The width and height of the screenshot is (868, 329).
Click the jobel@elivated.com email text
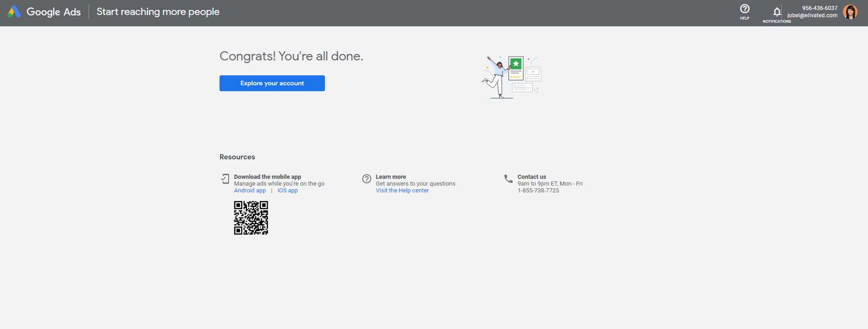click(812, 15)
